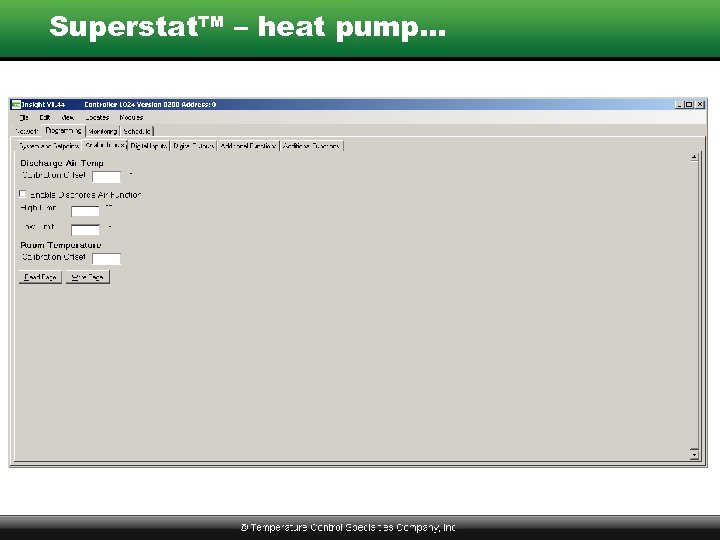Open the View menu

pos(68,118)
